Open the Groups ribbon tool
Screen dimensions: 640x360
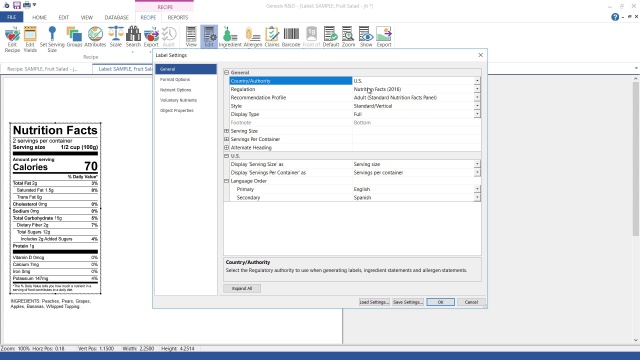[74, 37]
